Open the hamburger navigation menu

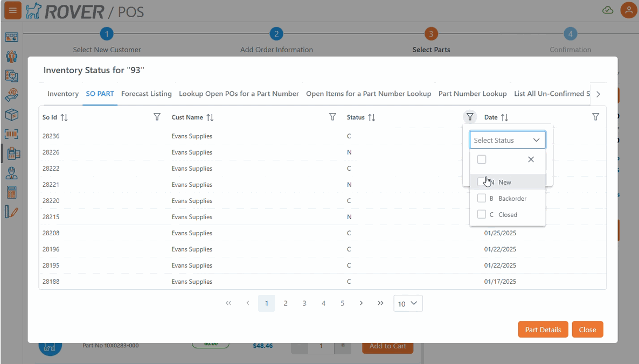(x=12, y=10)
